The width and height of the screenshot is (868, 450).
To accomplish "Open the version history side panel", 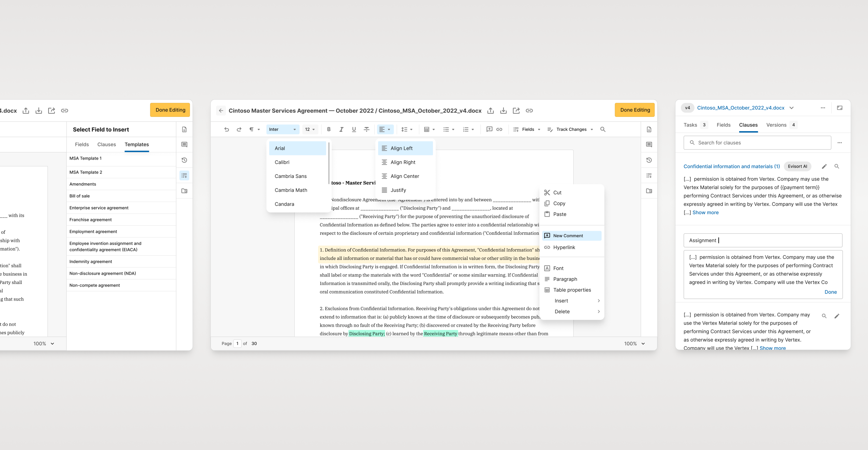I will tap(649, 160).
